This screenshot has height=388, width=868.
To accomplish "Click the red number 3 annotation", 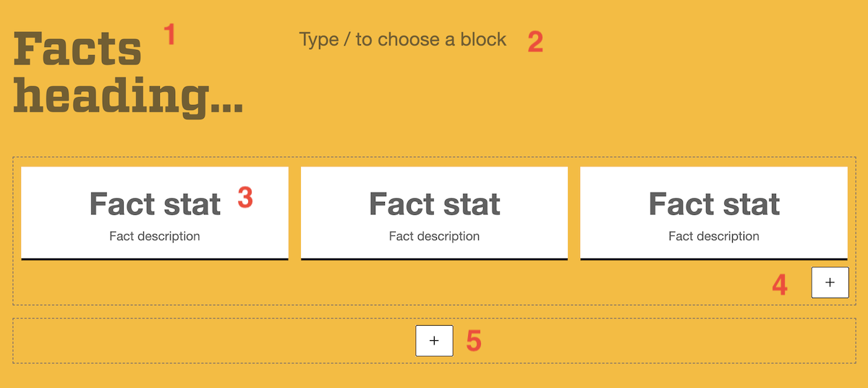I will (x=245, y=197).
